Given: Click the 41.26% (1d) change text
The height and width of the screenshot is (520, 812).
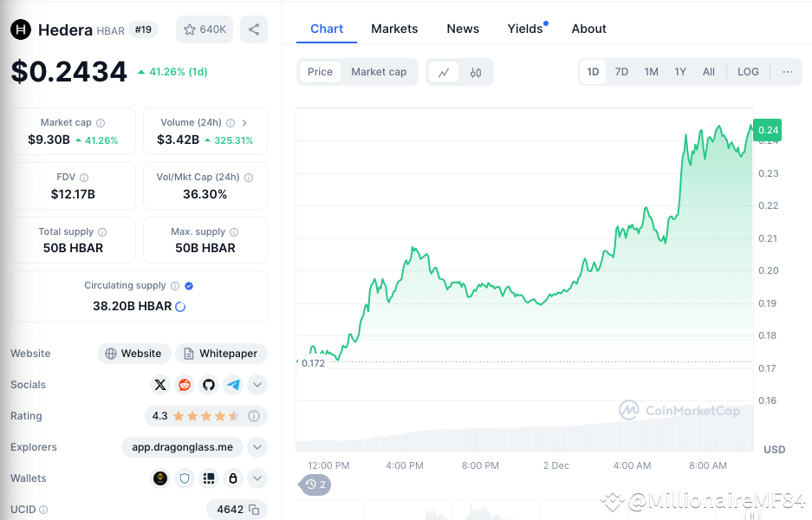Looking at the screenshot, I should point(172,72).
